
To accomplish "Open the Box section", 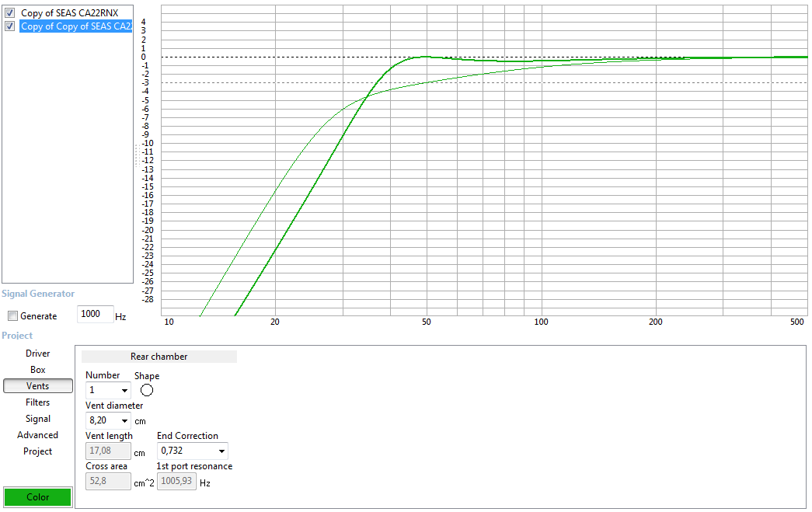I will [x=38, y=370].
